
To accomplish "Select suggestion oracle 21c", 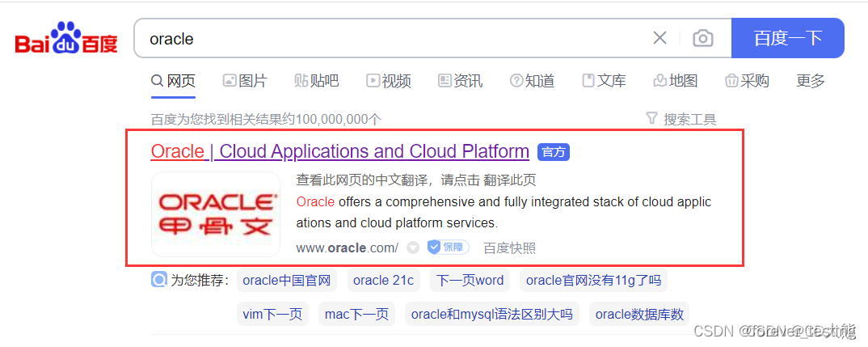I will tap(383, 281).
